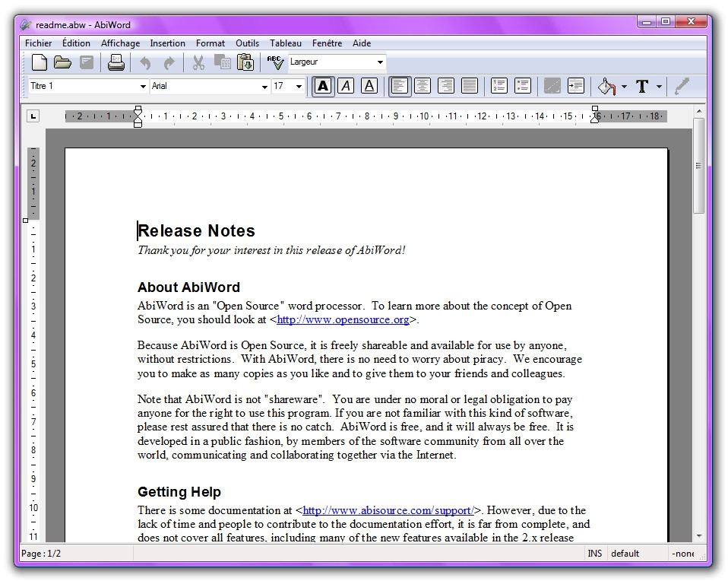Toggle the bulleted list

523,86
